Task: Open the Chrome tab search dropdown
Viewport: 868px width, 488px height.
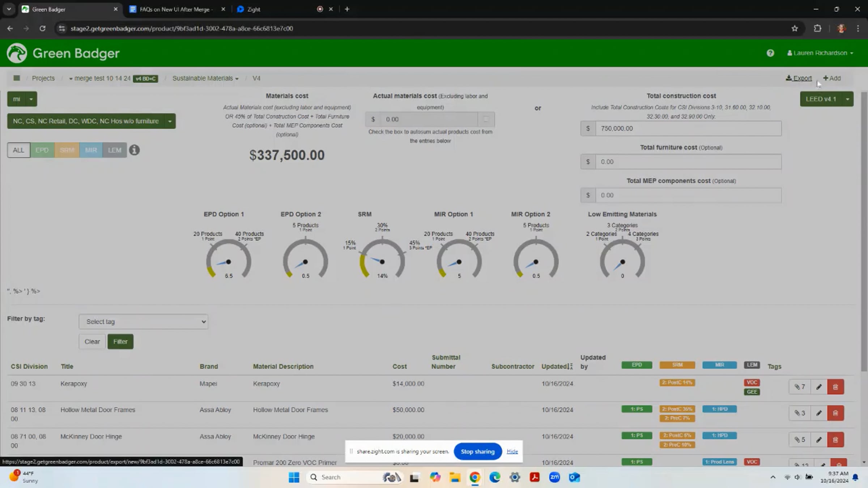Action: point(9,9)
